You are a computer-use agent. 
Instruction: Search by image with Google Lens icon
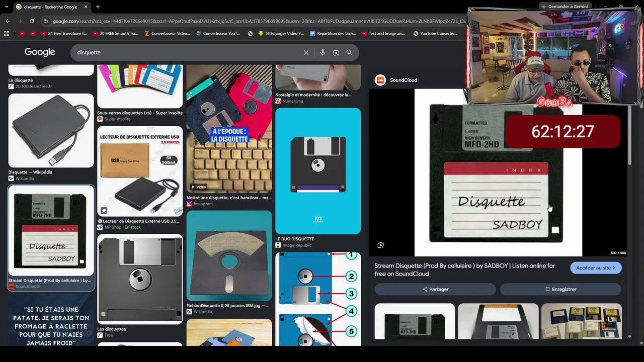coord(336,52)
